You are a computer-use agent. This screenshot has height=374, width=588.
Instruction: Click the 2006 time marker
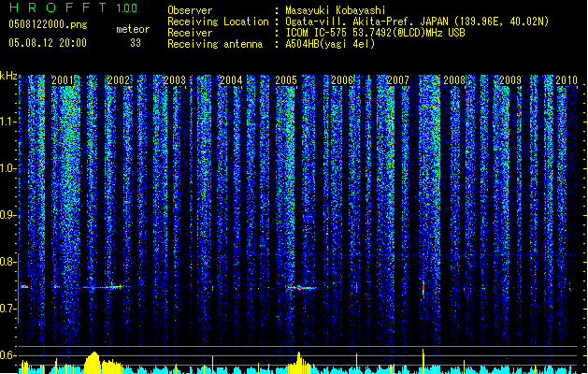point(342,80)
